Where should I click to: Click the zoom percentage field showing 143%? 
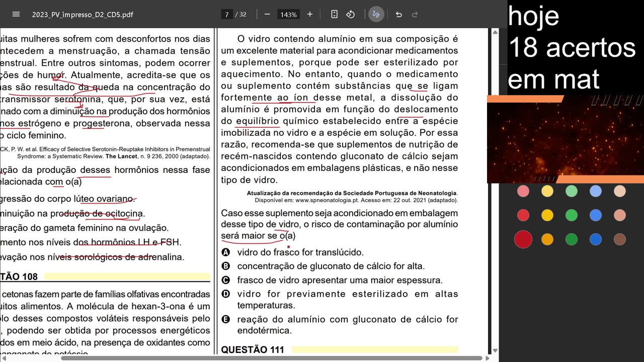pos(289,15)
